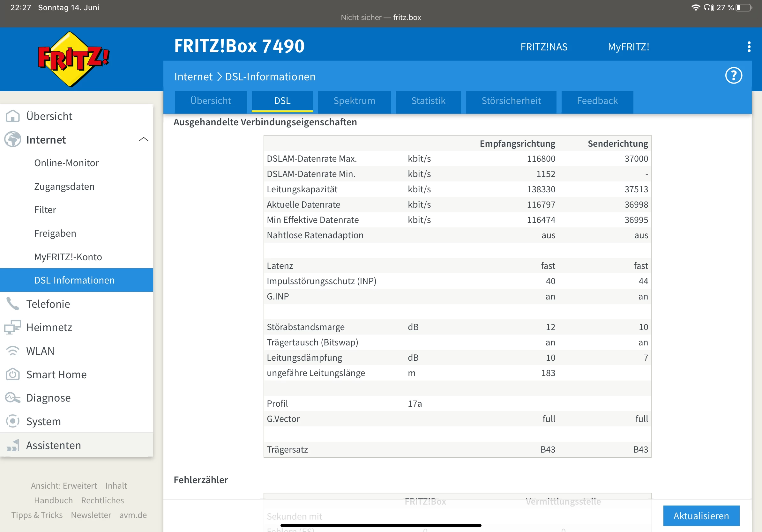Viewport: 762px width, 532px height.
Task: Click the Telefonie phone icon
Action: [13, 304]
